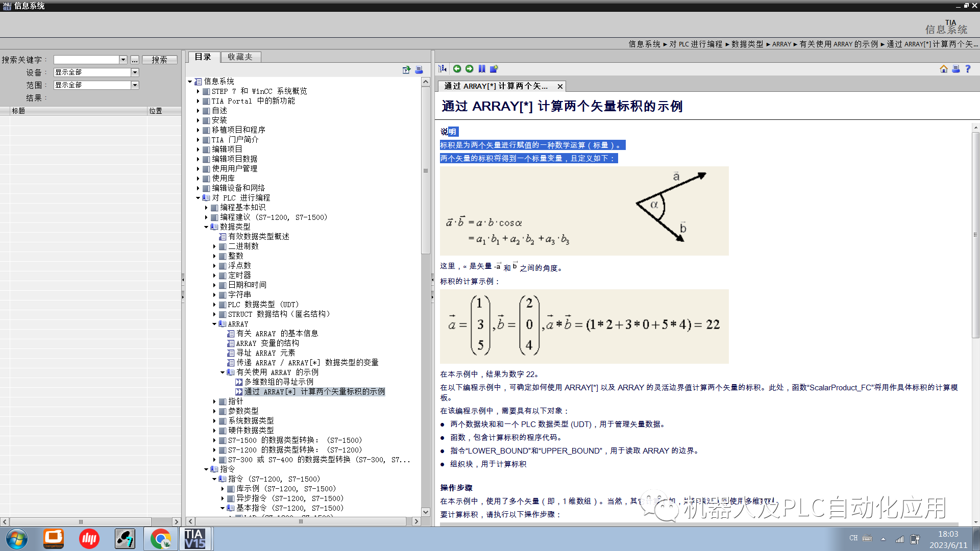This screenshot has height=551, width=980.
Task: Open the red round taskbar application
Action: click(89, 539)
